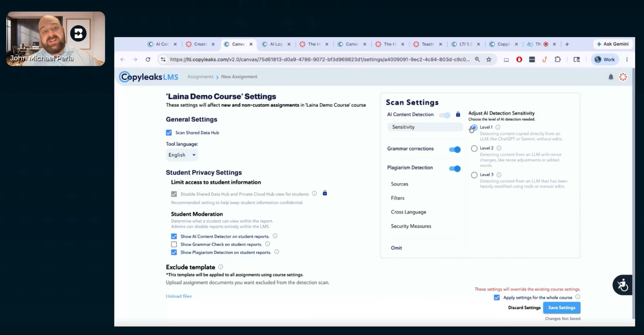Screen dimensions: 644x335
Task: Click the lock icon beside AI Content Detection
Action: click(458, 114)
